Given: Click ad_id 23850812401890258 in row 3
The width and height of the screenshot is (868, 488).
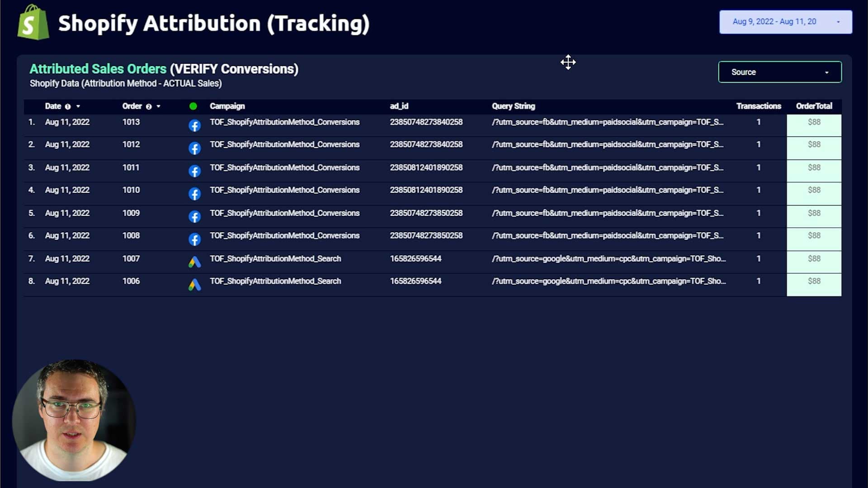Looking at the screenshot, I should pyautogui.click(x=426, y=168).
